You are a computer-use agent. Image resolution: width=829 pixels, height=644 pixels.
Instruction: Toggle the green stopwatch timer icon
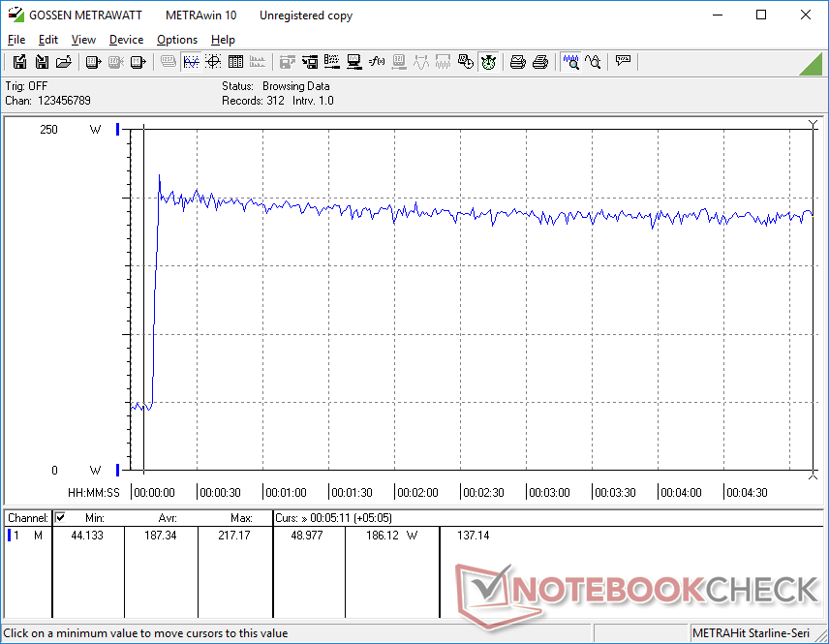pyautogui.click(x=488, y=62)
